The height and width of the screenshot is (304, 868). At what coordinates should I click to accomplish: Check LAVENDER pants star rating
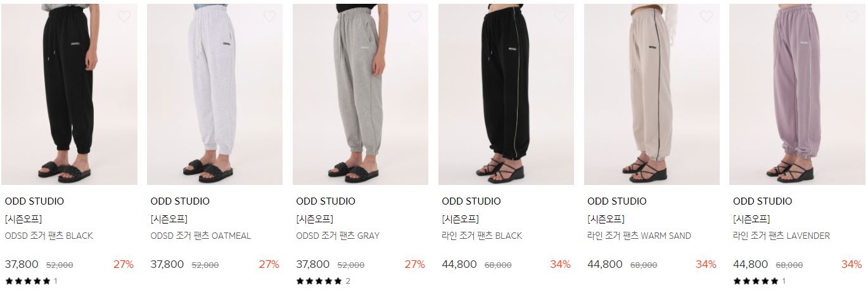point(760,281)
